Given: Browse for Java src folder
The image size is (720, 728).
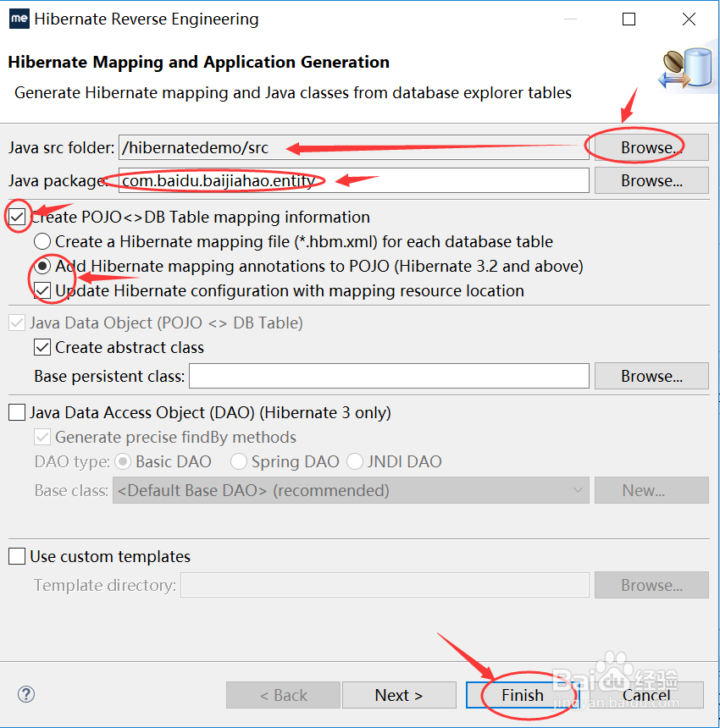Looking at the screenshot, I should 651,147.
